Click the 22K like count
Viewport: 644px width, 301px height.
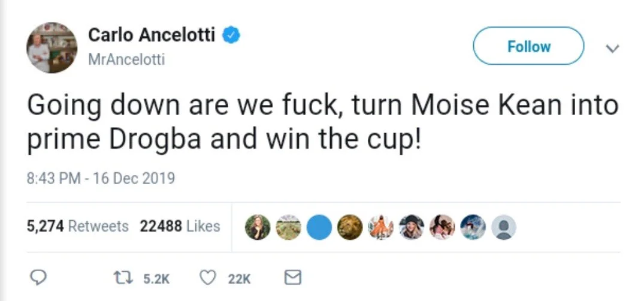click(x=240, y=278)
